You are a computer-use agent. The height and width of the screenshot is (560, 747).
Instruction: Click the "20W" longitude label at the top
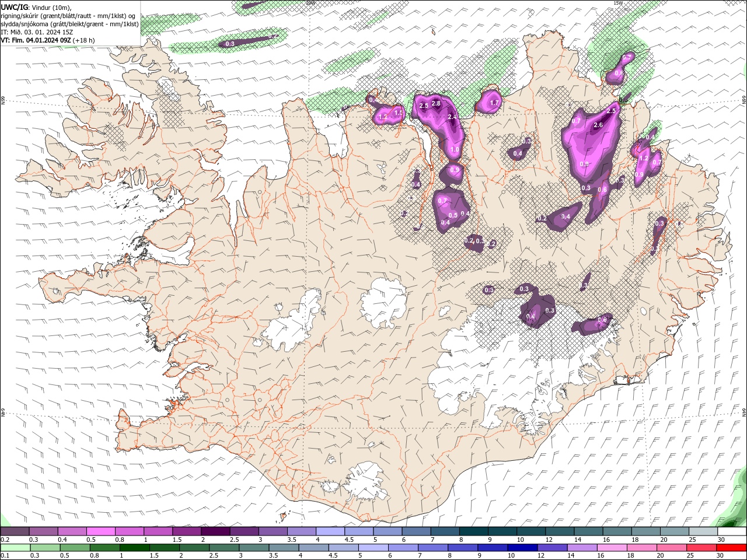tap(310, 3)
